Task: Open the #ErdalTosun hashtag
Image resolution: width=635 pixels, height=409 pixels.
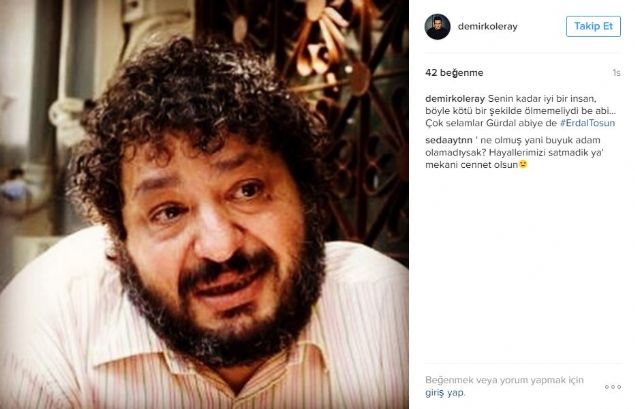Action: tap(587, 123)
